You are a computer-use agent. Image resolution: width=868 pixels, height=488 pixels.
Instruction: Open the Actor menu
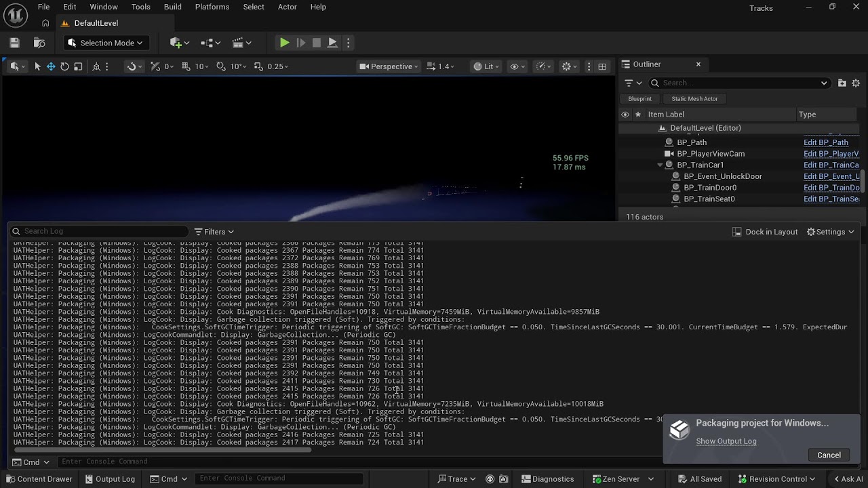(288, 7)
